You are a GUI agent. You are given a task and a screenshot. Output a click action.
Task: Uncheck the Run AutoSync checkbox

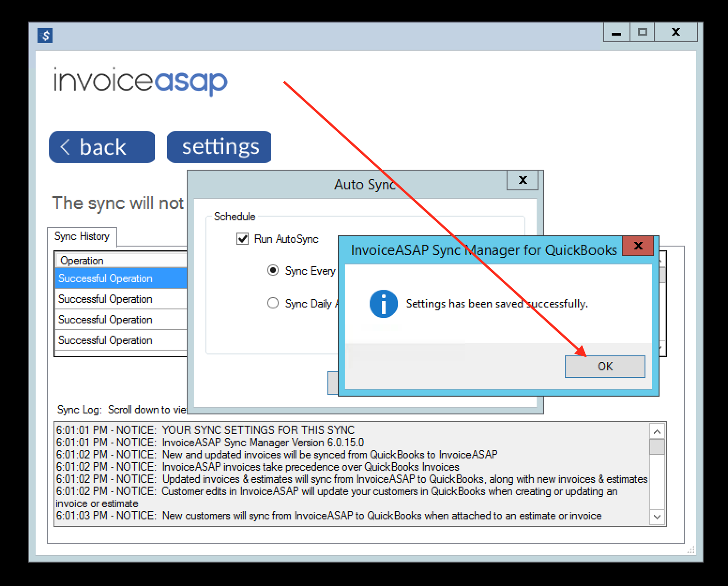pos(243,239)
